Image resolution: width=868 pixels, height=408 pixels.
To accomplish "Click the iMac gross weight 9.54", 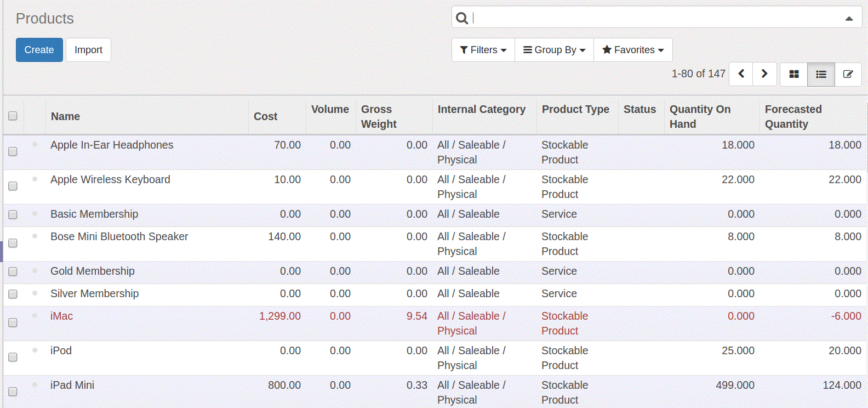I will (417, 316).
